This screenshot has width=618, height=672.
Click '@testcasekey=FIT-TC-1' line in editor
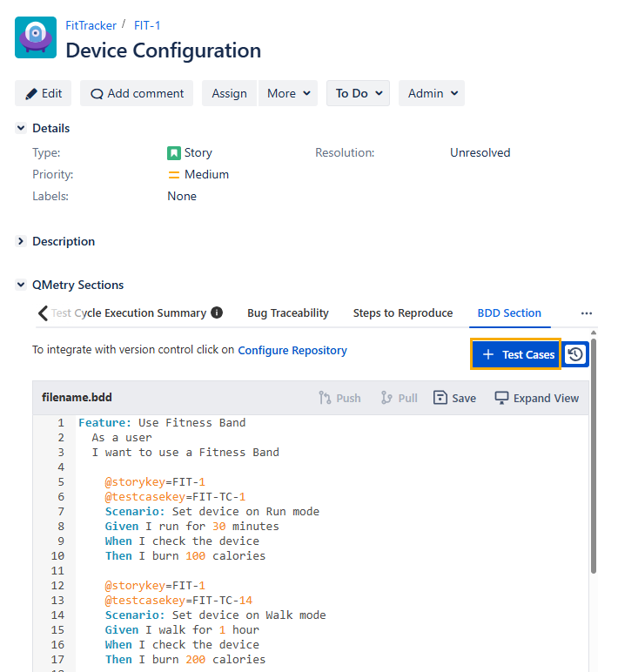click(175, 497)
